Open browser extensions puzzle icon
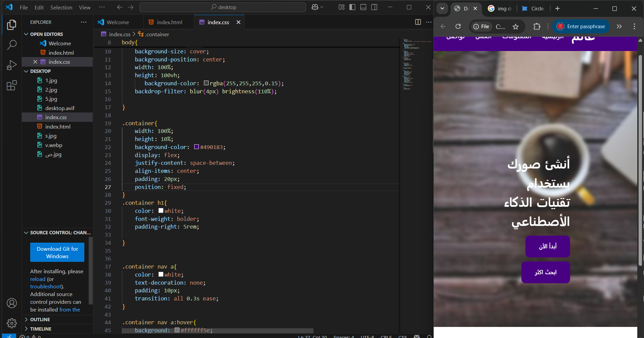This screenshot has width=644, height=338. [x=537, y=27]
